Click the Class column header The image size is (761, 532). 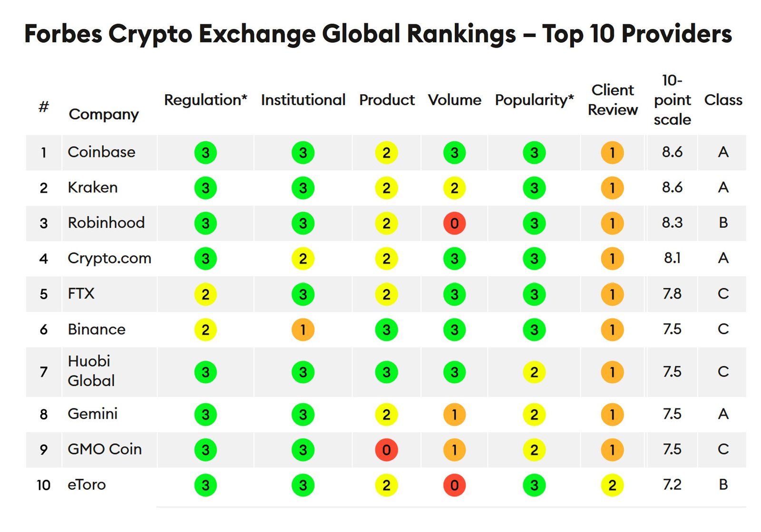pyautogui.click(x=723, y=100)
